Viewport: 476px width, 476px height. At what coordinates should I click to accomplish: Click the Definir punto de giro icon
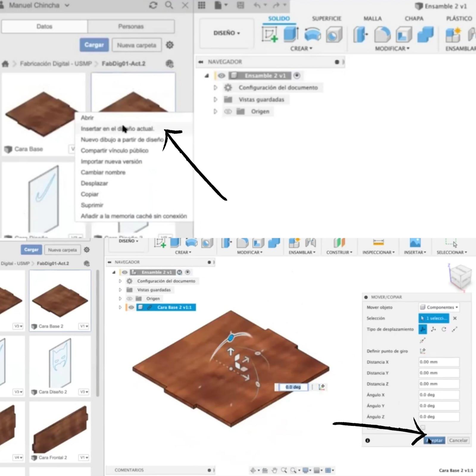(x=423, y=351)
